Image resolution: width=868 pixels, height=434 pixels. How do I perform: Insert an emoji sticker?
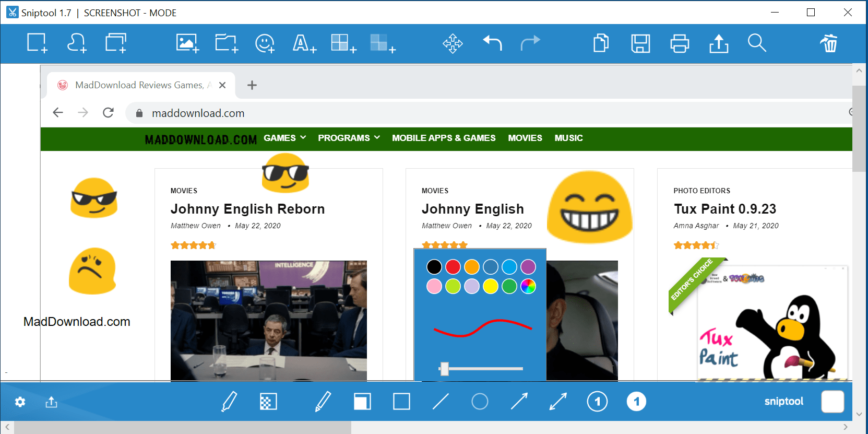tap(265, 43)
